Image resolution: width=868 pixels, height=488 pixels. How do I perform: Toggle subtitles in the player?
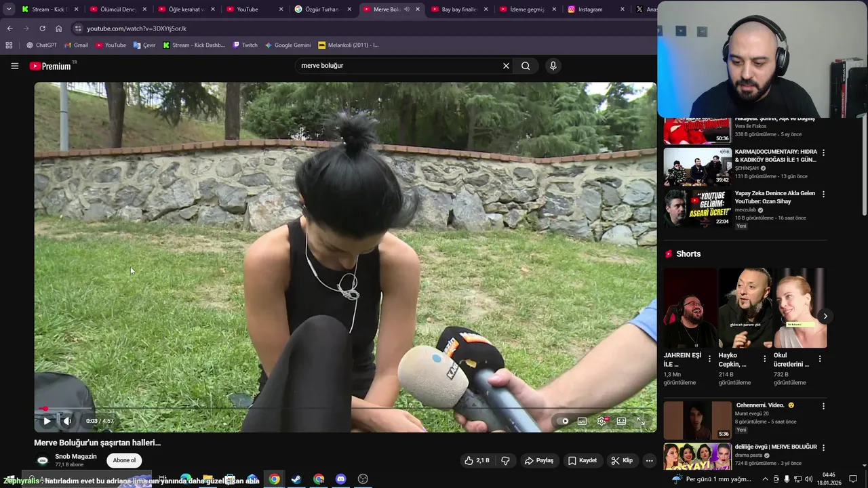coord(582,421)
